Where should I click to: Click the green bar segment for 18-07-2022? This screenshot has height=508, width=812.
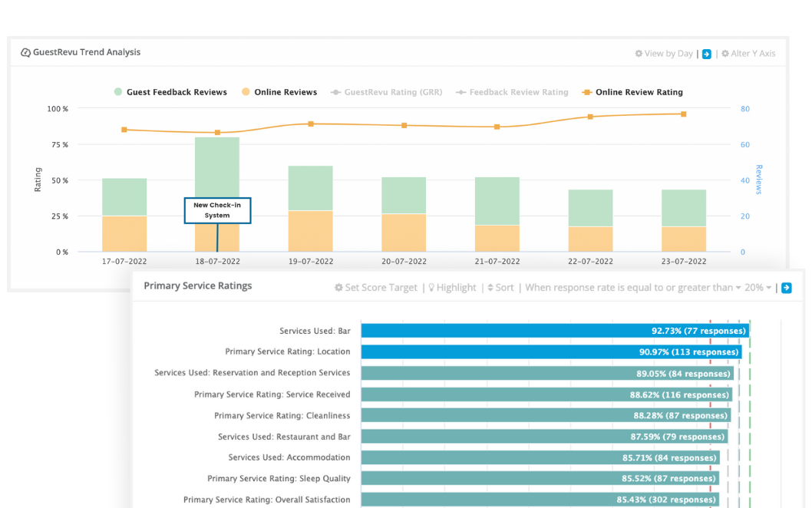click(217, 167)
